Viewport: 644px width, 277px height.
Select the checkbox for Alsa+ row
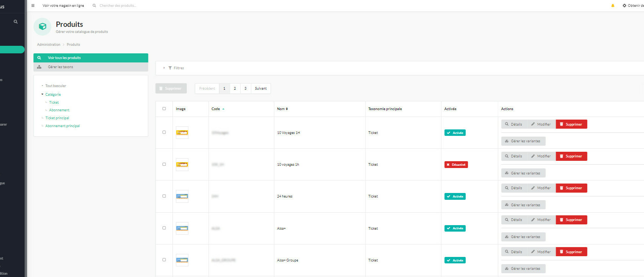tap(164, 228)
